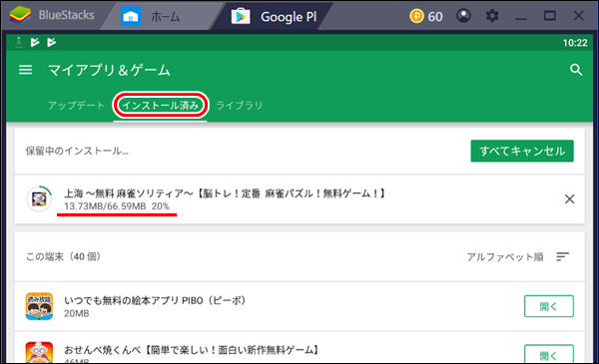599x364 pixels.
Task: Open the hamburger navigation menu
Action: 26,70
